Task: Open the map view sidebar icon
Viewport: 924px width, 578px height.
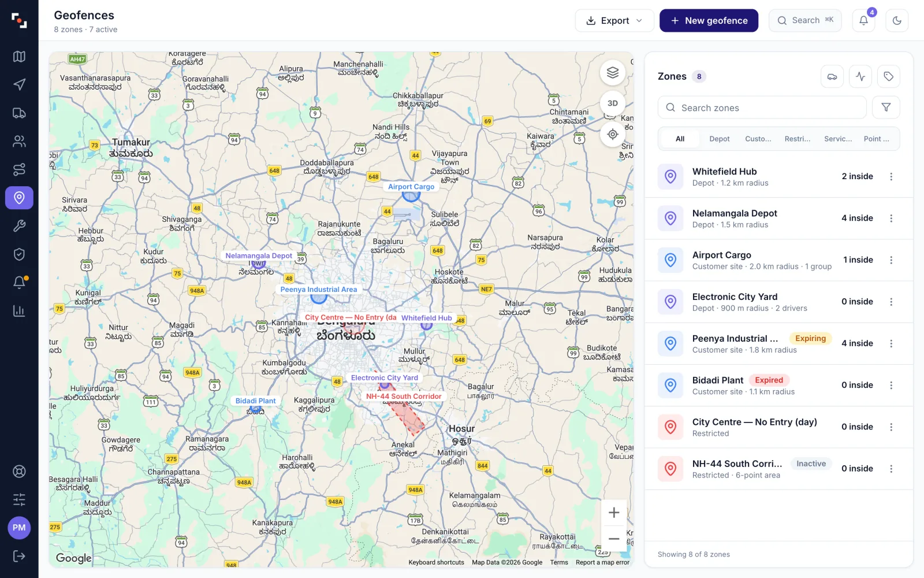Action: [19, 57]
